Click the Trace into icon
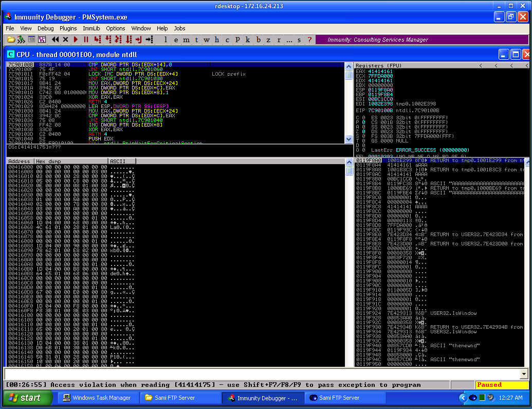Viewport: 532px width, 409px height. (118, 40)
